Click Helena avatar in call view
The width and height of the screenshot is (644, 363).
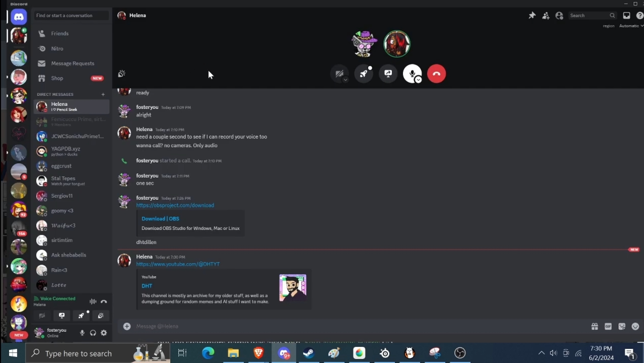[x=397, y=44]
